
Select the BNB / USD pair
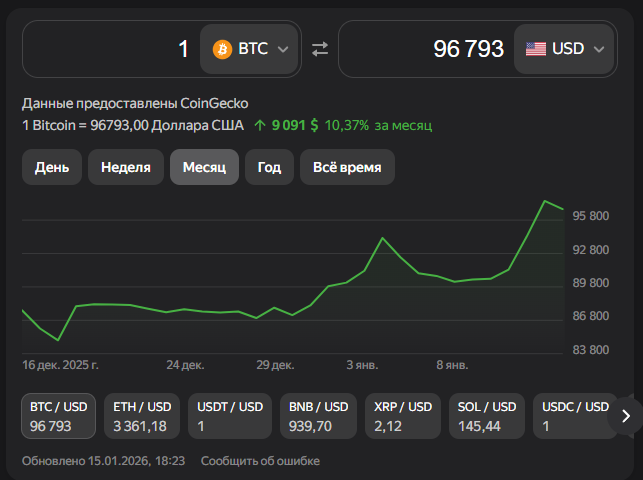coord(318,416)
